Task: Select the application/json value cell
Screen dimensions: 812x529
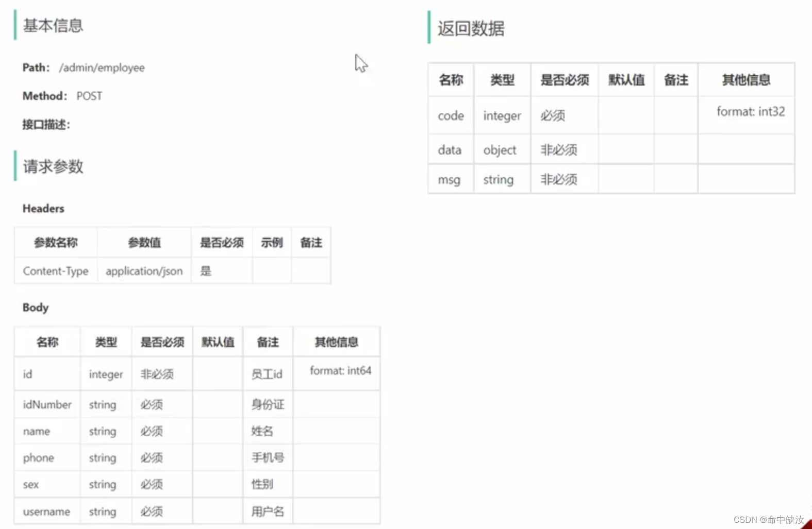Action: (144, 271)
